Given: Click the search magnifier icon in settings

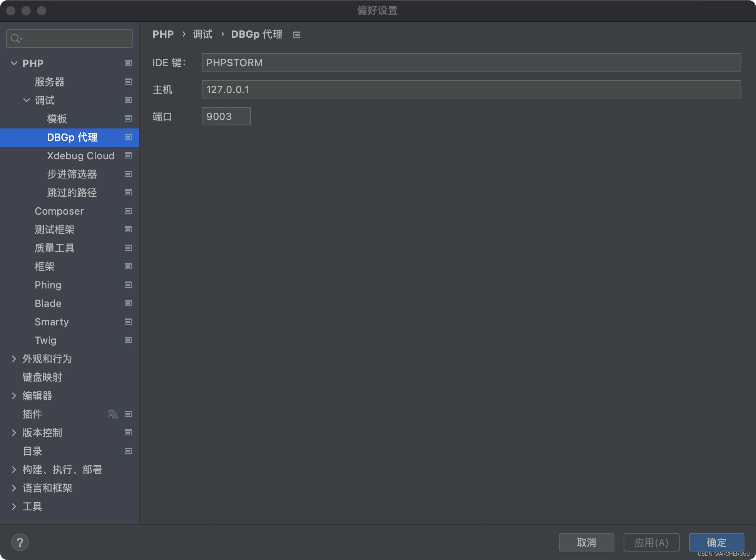Looking at the screenshot, I should pyautogui.click(x=16, y=38).
